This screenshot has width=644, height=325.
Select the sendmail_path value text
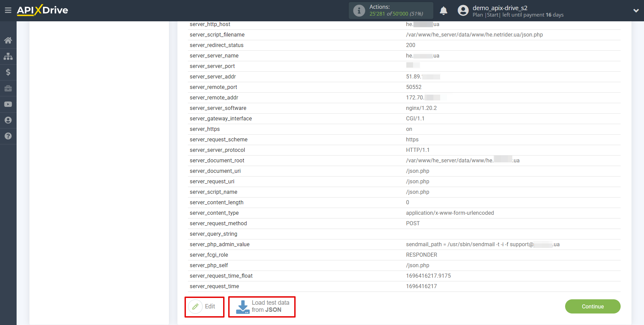[482, 245]
